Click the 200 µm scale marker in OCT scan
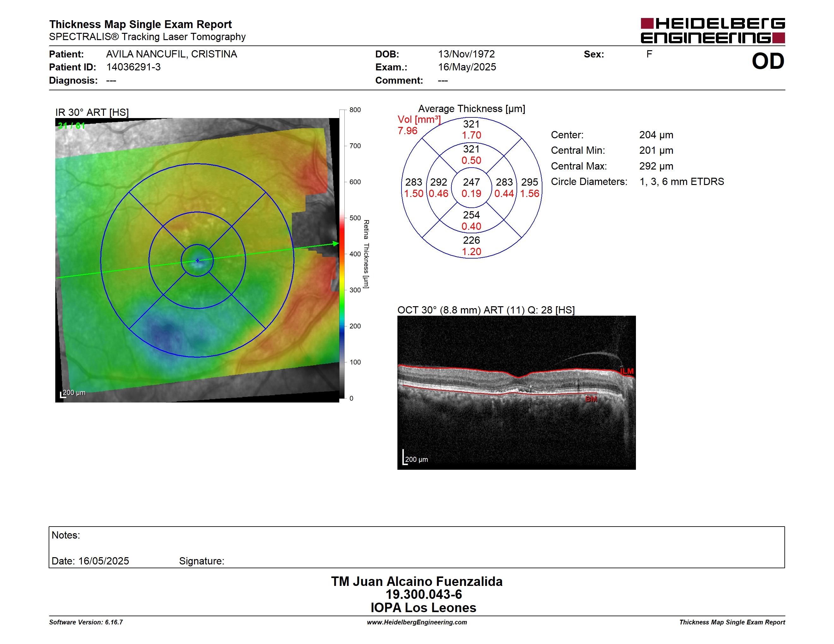The height and width of the screenshot is (644, 834). pyautogui.click(x=415, y=458)
